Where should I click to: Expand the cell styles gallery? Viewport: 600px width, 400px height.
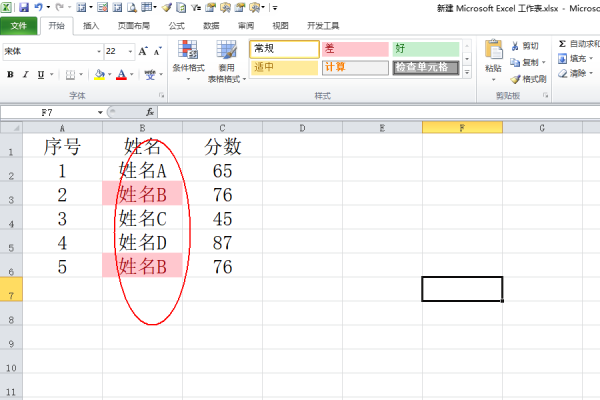point(467,72)
